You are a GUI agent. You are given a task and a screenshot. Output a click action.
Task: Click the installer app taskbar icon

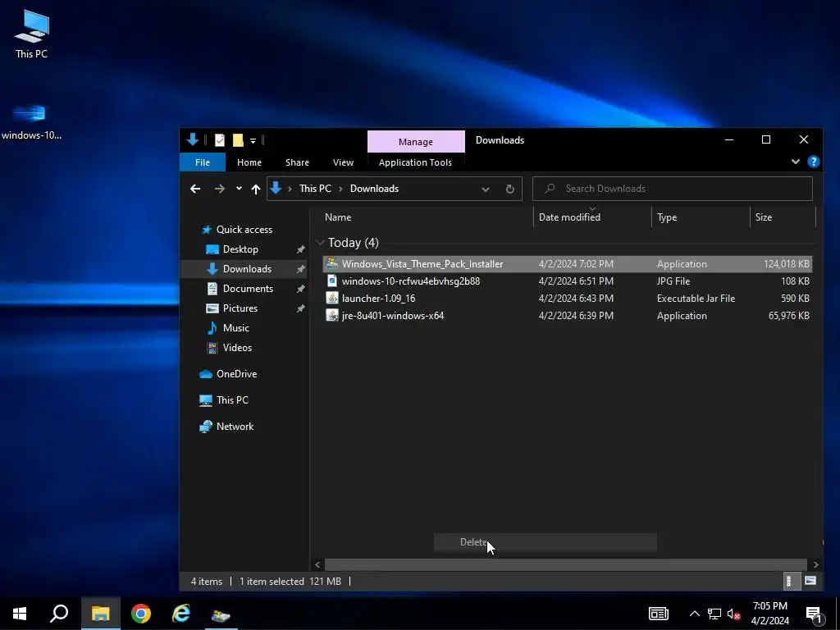221,614
